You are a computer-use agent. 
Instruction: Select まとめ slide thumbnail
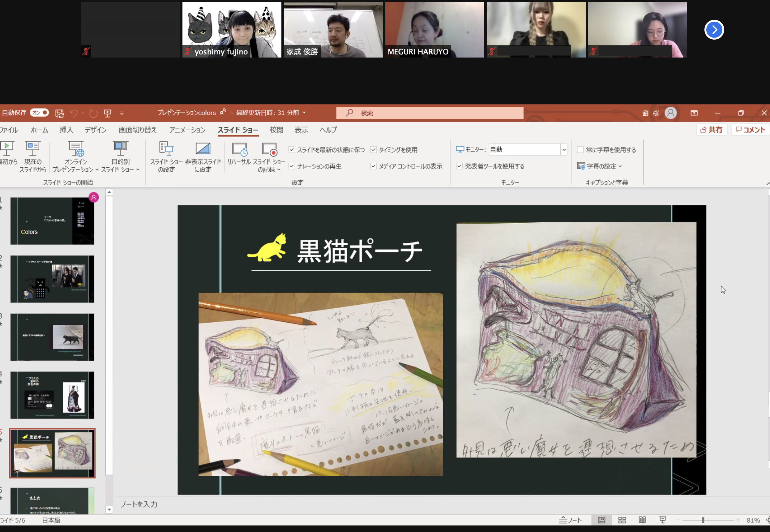point(52,501)
